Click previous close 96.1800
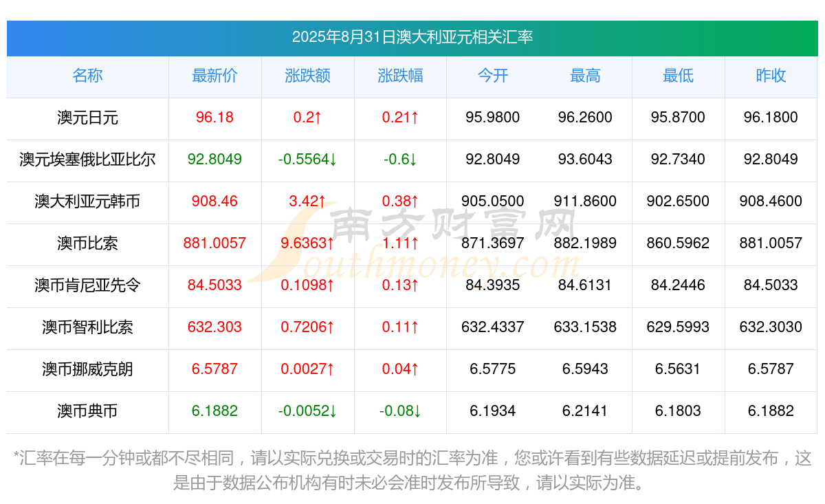Screen dimensions: 825x504 pos(771,118)
